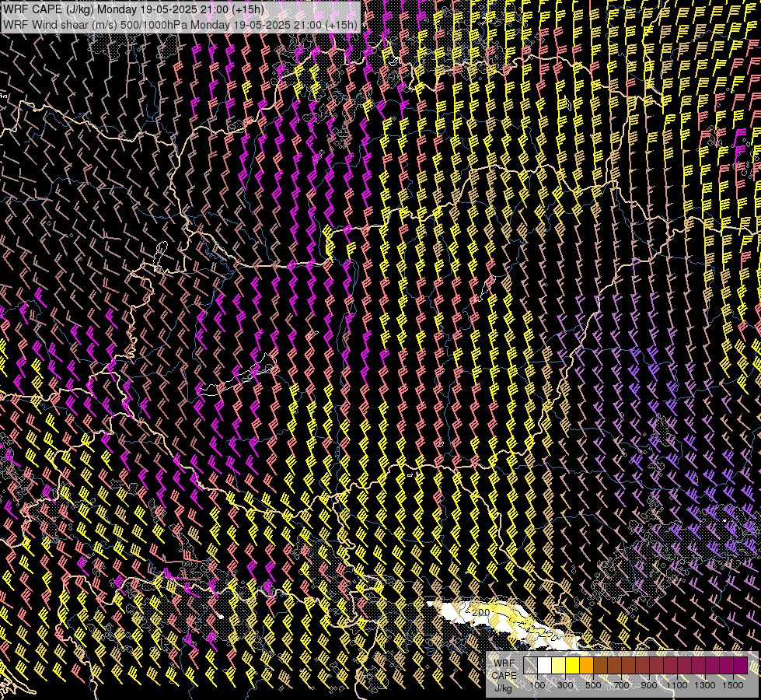The width and height of the screenshot is (761, 700).
Task: Click the 900 legend tick label
Action: [x=649, y=685]
